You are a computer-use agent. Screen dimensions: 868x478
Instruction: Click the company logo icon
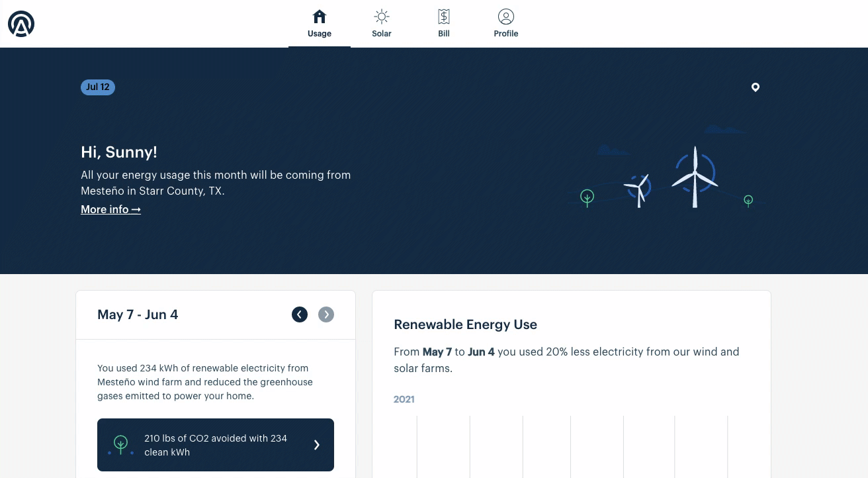21,24
